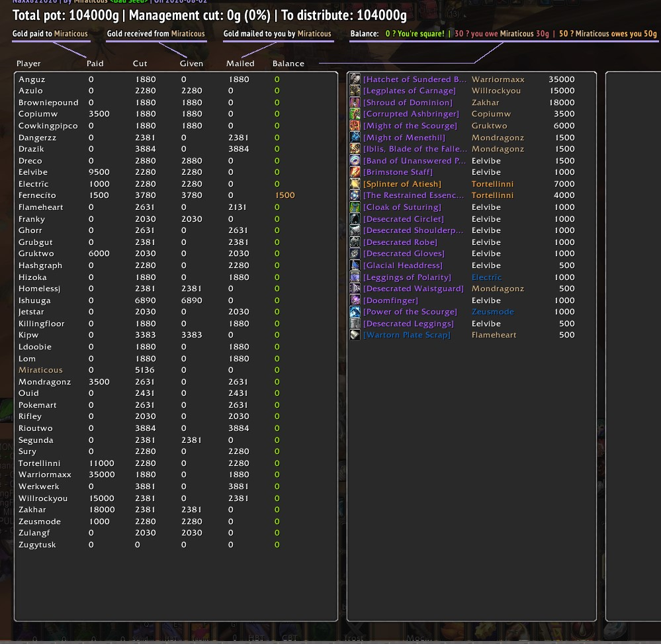Click the Mailed column header
661x644 pixels.
(240, 64)
